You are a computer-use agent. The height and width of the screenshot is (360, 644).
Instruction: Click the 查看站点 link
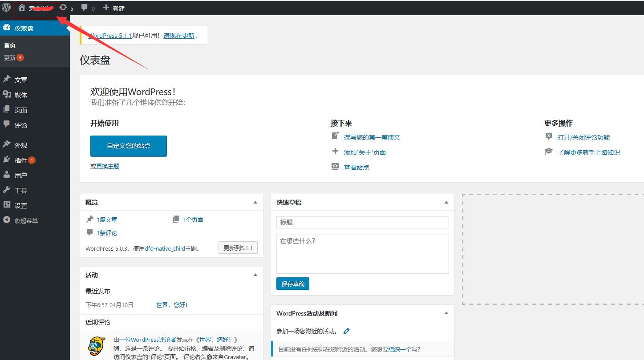click(x=356, y=168)
